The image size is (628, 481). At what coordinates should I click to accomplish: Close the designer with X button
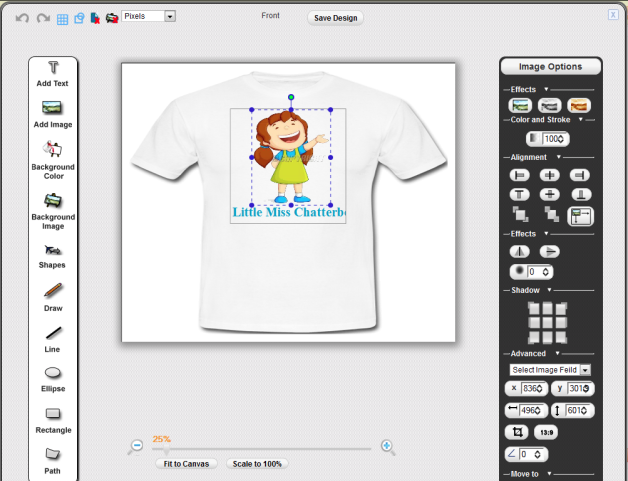(613, 15)
